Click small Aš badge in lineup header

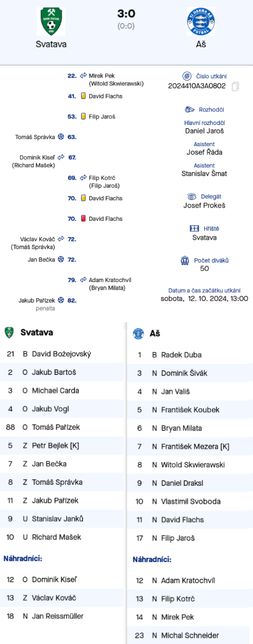coord(138,333)
